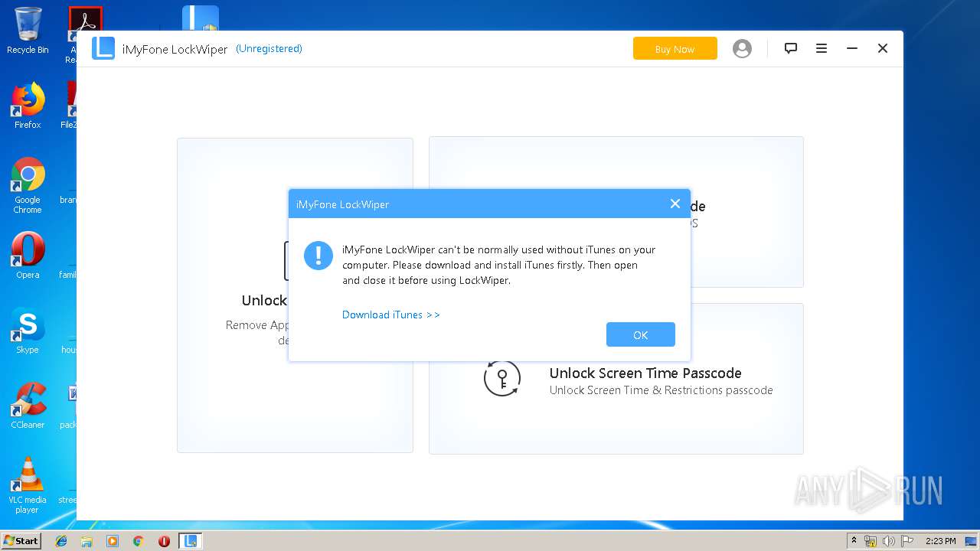Screen dimensions: 980x551
Task: Click the 2:23 PM system clock
Action: tap(941, 541)
